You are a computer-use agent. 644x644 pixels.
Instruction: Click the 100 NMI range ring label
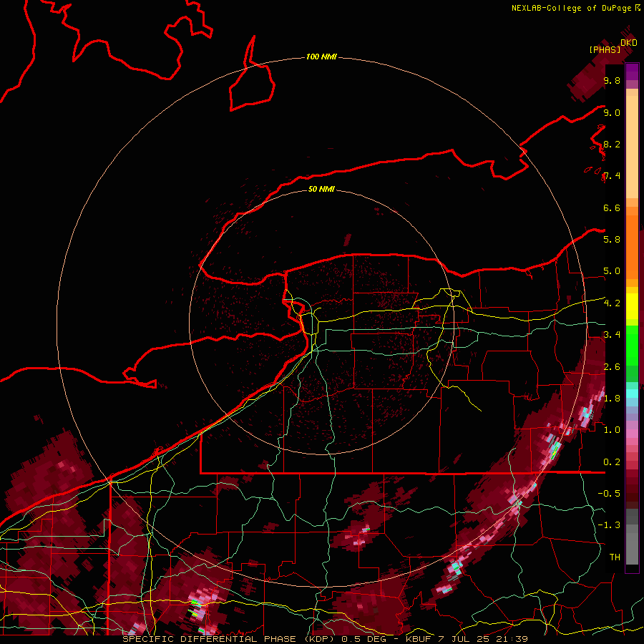(321, 57)
